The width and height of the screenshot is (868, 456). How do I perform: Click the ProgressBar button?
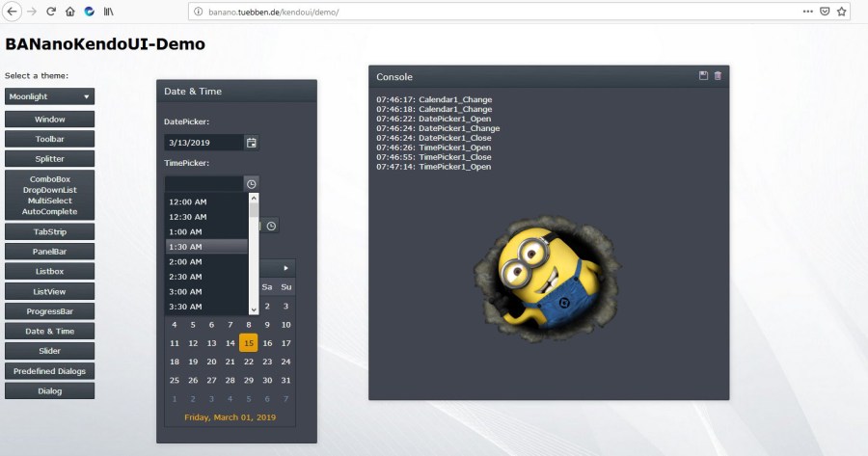pyautogui.click(x=49, y=311)
